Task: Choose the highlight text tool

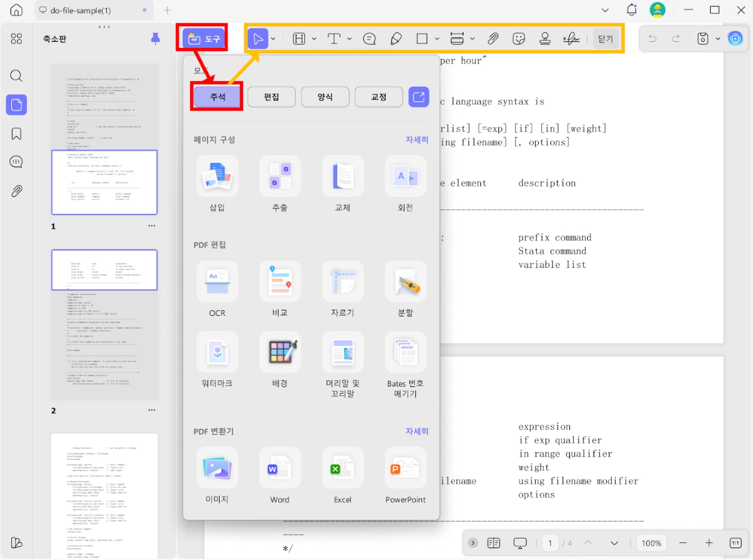Action: tap(299, 38)
